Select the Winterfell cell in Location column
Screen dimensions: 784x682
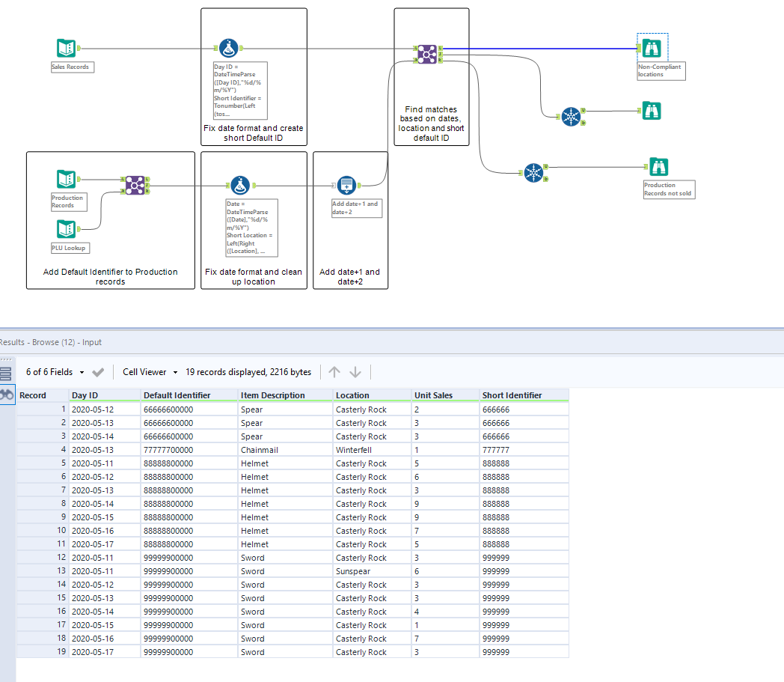click(354, 450)
